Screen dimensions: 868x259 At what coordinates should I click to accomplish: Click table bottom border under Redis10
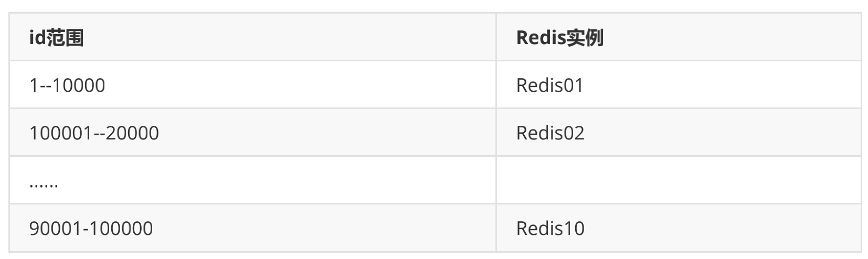678,252
